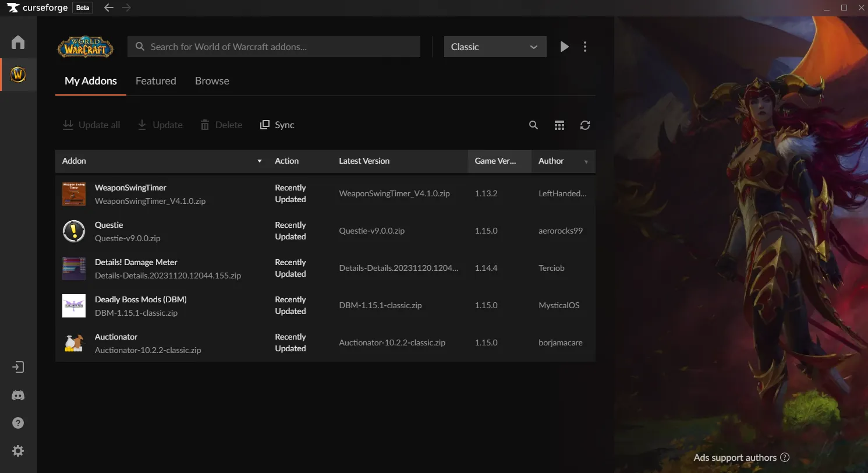Image resolution: width=868 pixels, height=473 pixels.
Task: Click game version 1.14.4 cell
Action: [x=486, y=268]
